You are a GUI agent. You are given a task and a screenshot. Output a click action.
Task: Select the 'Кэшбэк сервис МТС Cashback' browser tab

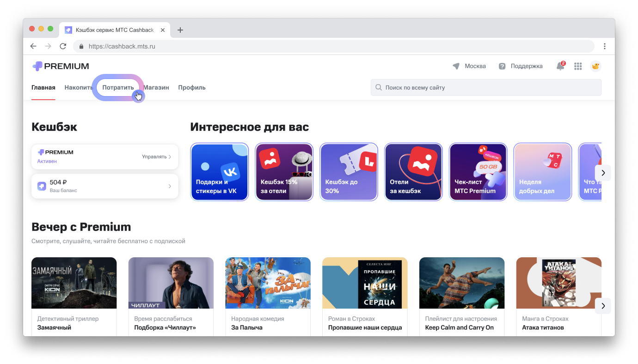click(115, 30)
